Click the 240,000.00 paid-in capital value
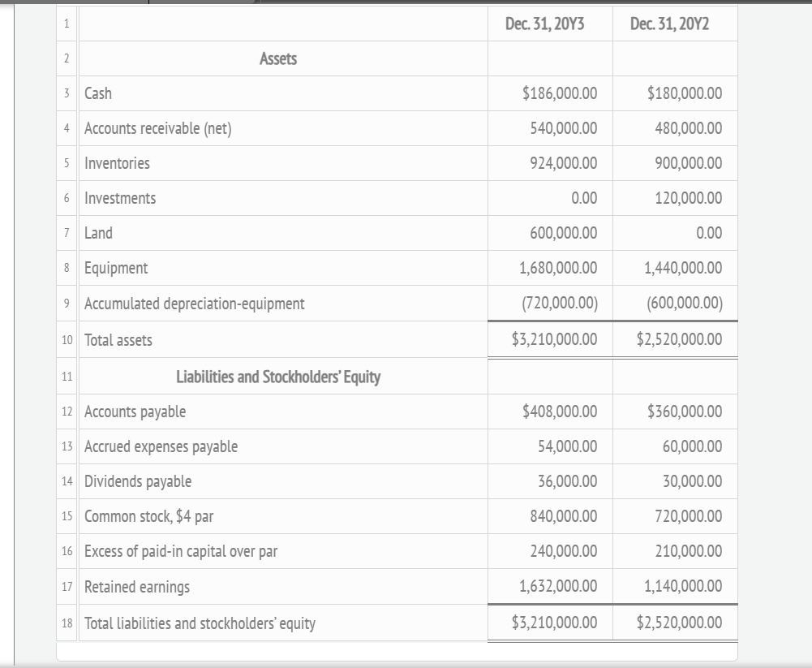The width and height of the screenshot is (812, 668). (564, 551)
